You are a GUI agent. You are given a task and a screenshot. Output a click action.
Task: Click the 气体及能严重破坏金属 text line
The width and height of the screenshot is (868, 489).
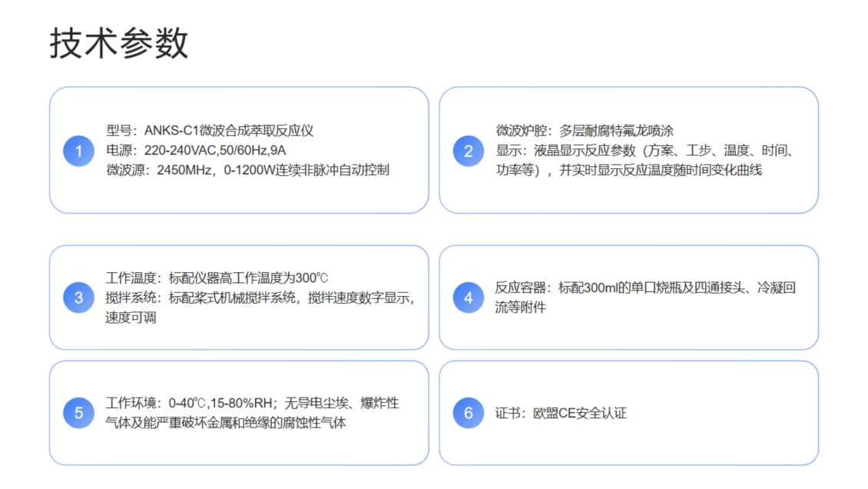pyautogui.click(x=226, y=423)
